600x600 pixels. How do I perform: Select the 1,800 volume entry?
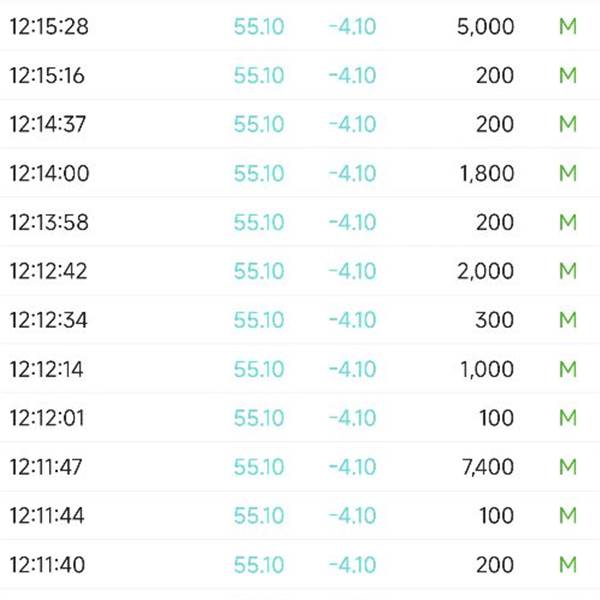pos(487,174)
